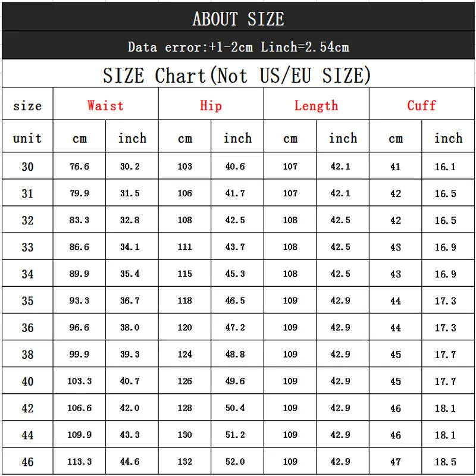Screen dimensions: 476x476
Task: Select the 42.0 waist inch cell
Action: (131, 408)
